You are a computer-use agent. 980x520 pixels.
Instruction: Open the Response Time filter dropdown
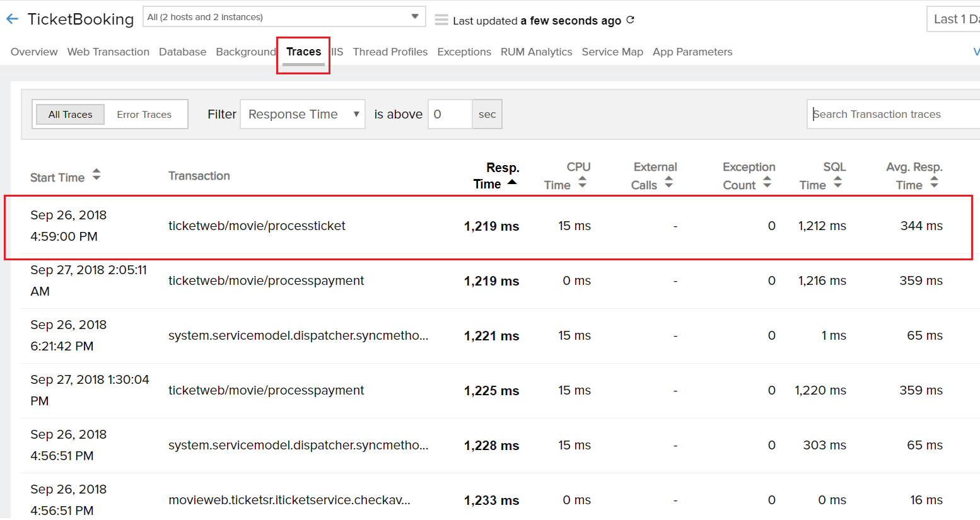(303, 114)
